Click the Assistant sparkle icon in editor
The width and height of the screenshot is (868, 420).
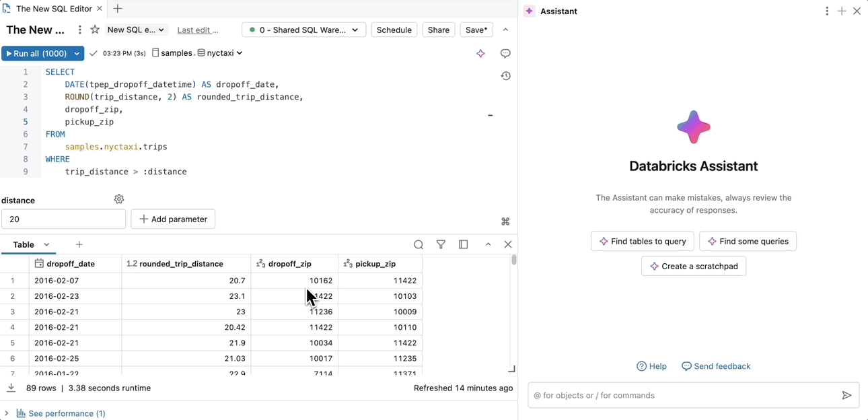coord(480,54)
